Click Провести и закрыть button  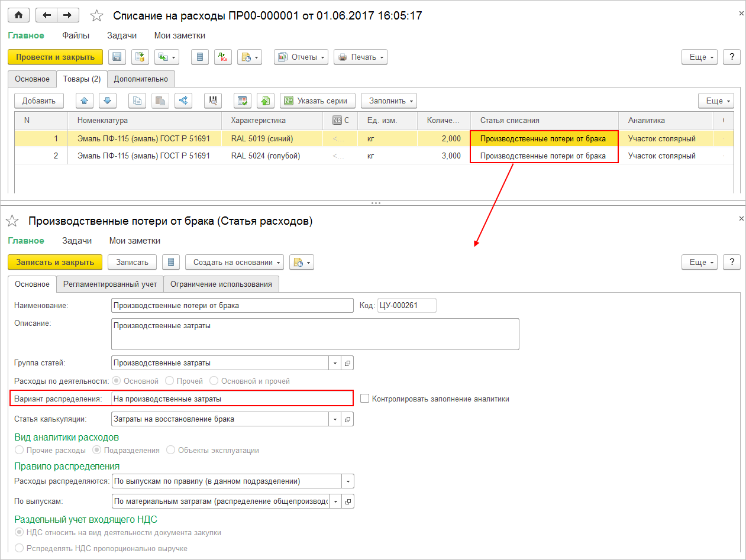(x=55, y=57)
